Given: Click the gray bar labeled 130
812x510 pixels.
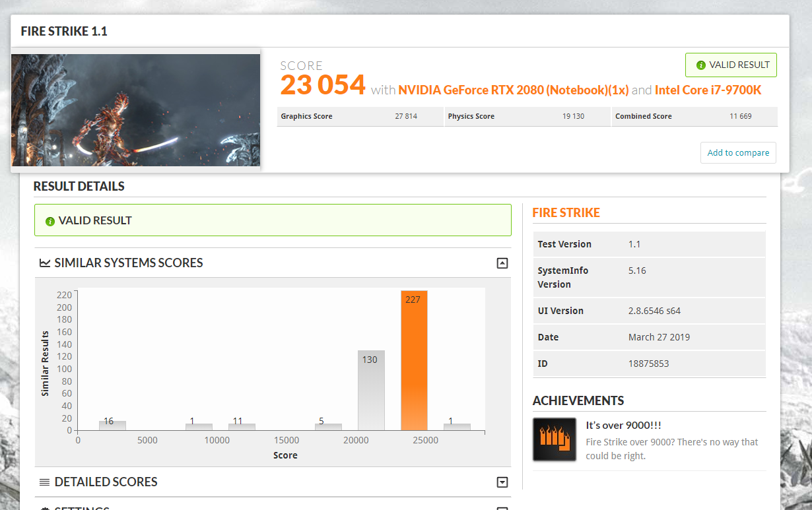Looking at the screenshot, I should pos(371,391).
